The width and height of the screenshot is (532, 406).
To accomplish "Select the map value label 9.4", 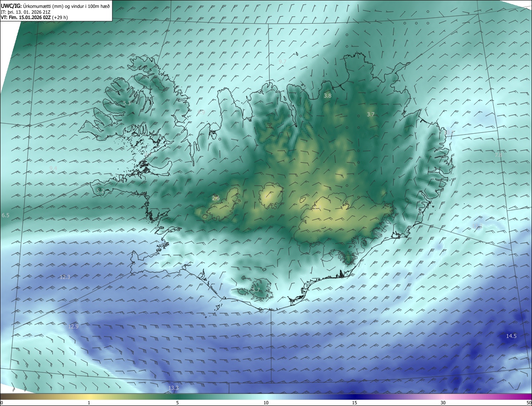I will click(53, 168).
